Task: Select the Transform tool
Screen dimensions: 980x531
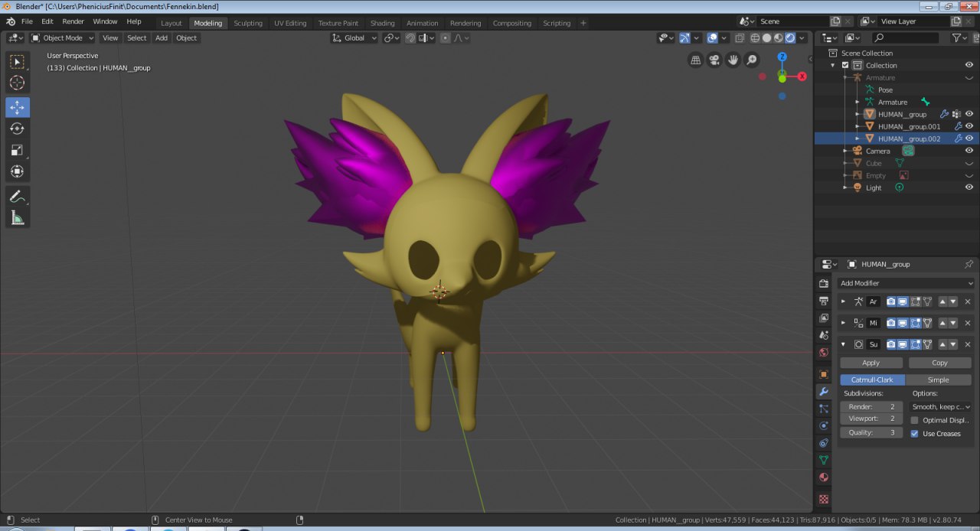Action: 17,171
